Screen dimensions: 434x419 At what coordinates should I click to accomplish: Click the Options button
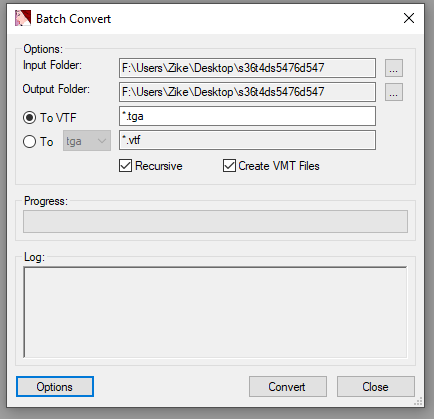click(x=55, y=387)
